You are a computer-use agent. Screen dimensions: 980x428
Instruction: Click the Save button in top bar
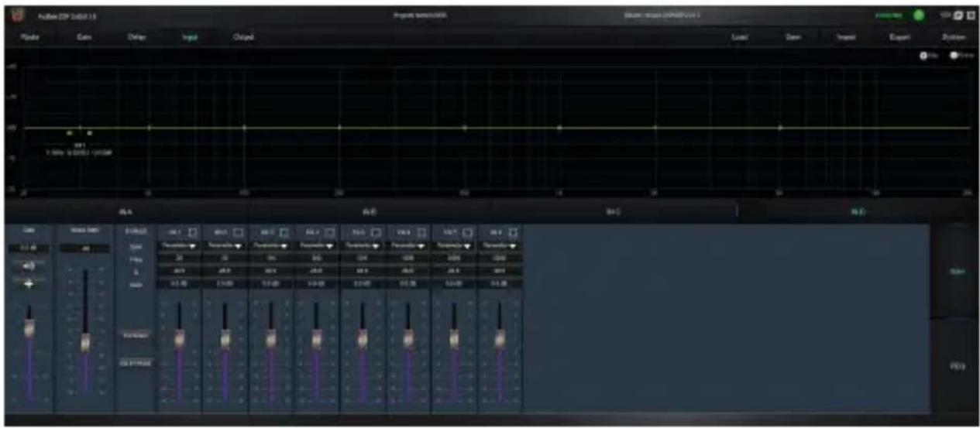point(792,37)
